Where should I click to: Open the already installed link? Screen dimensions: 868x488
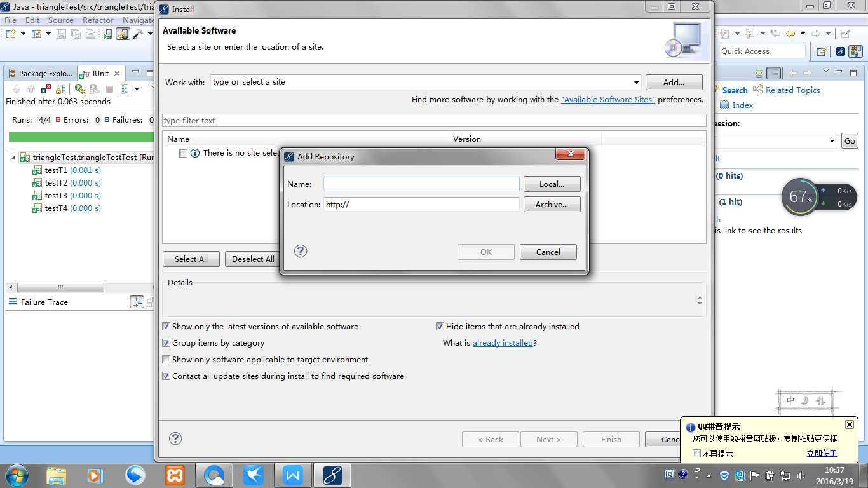click(x=503, y=343)
